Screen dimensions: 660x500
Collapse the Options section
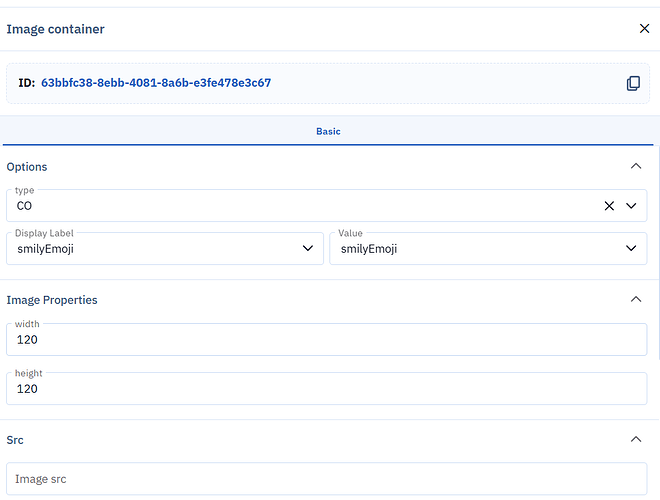point(636,166)
